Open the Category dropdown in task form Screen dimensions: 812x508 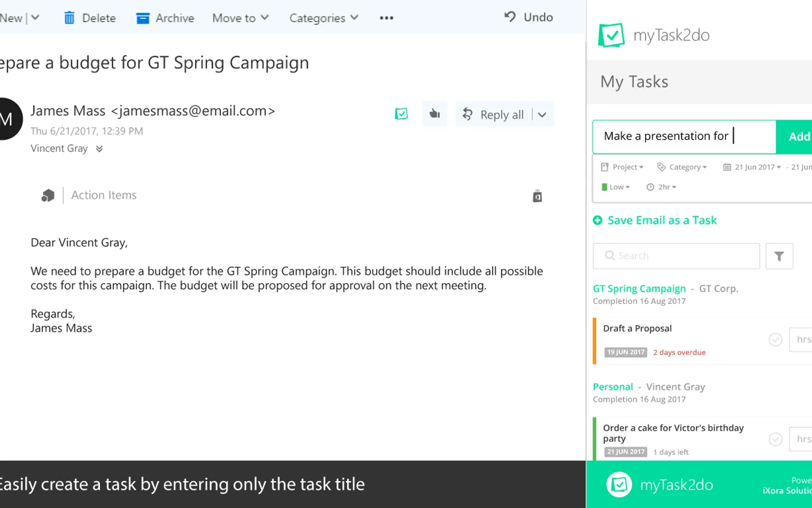click(x=682, y=167)
